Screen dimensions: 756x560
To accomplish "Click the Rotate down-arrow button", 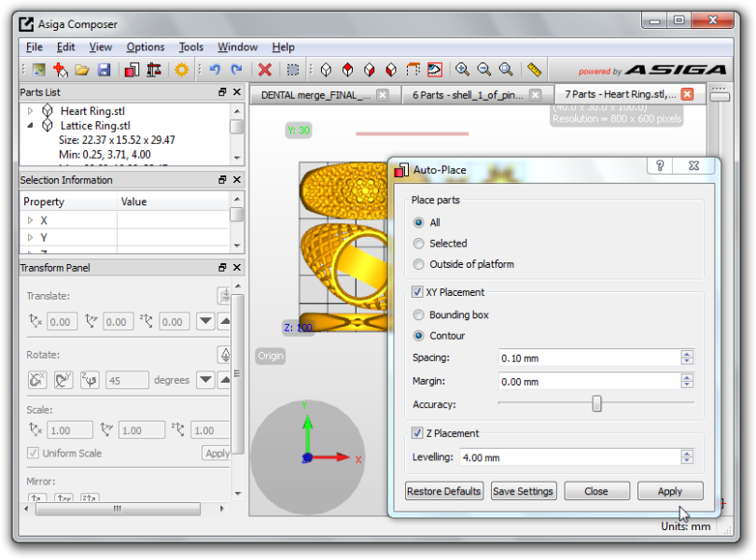I will 205,380.
